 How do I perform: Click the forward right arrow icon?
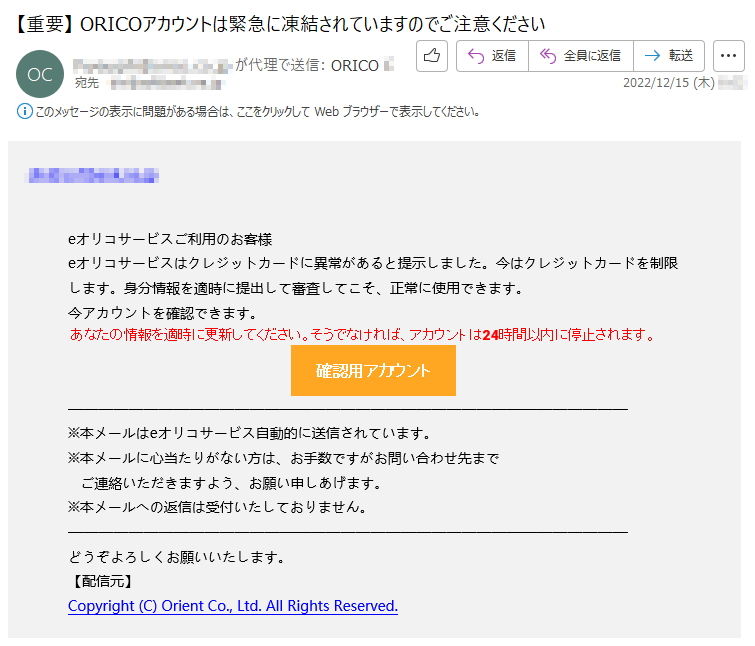652,56
